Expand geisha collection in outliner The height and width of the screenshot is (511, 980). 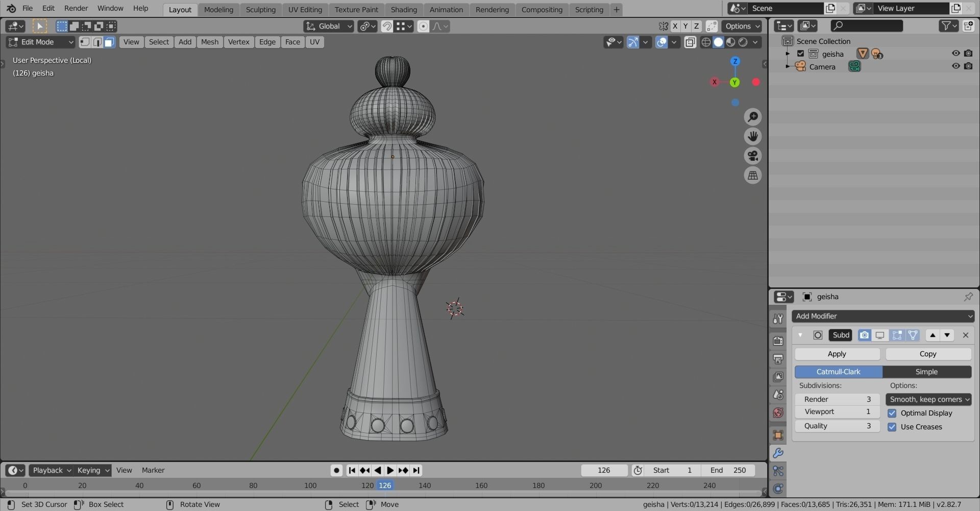788,54
